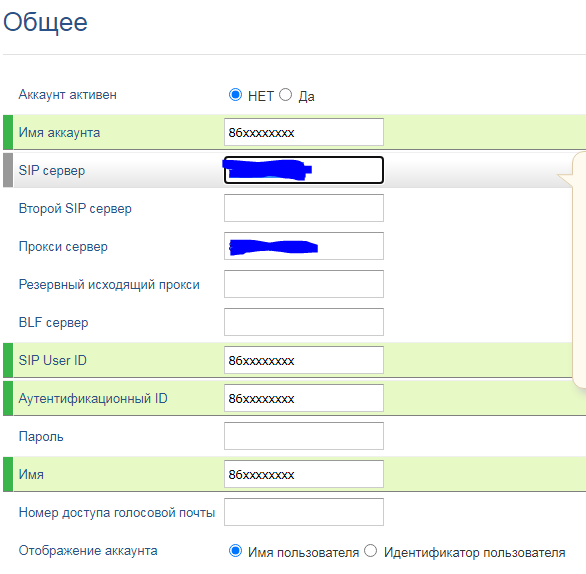This screenshot has width=586, height=574.
Task: Choose Идентификатор пользователя radio option
Action: coord(371,551)
